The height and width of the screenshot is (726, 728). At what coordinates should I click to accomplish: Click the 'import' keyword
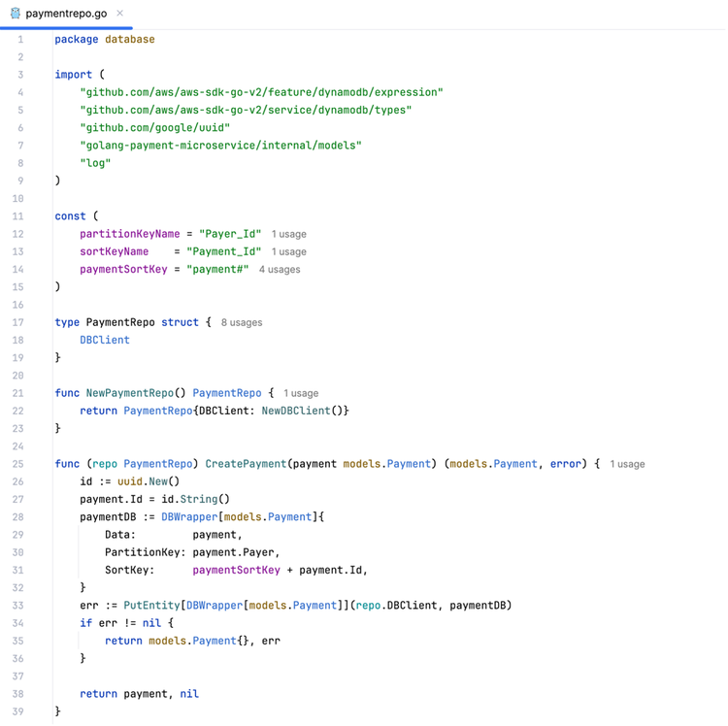(74, 75)
